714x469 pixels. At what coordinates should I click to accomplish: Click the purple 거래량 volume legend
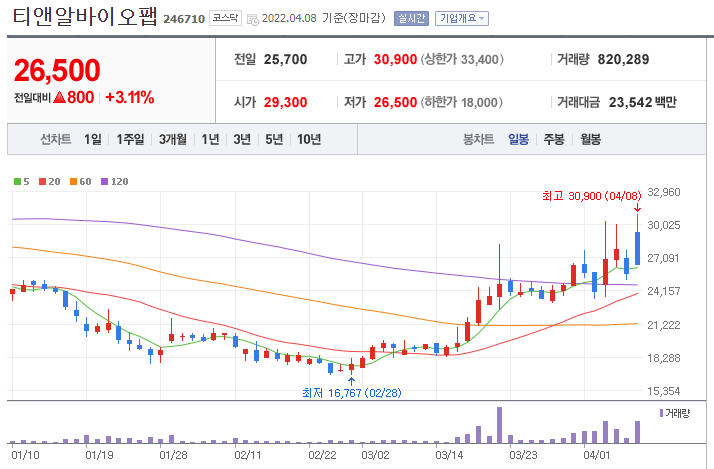pyautogui.click(x=675, y=413)
